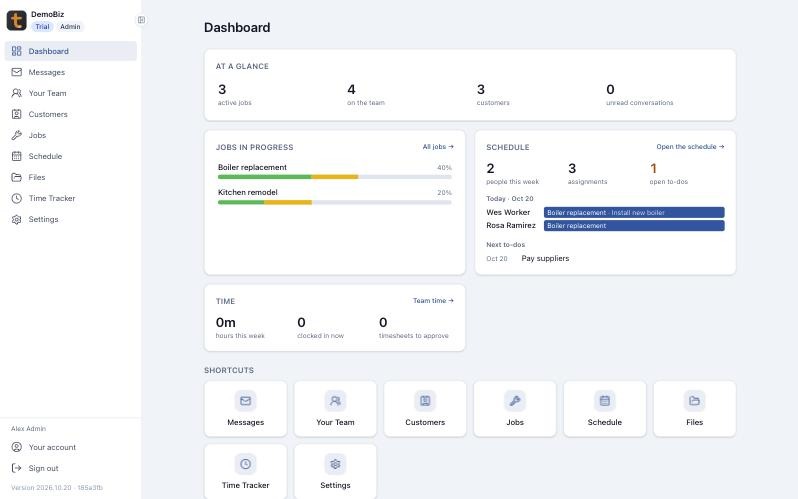Click the Your account profile icon

coord(17,447)
